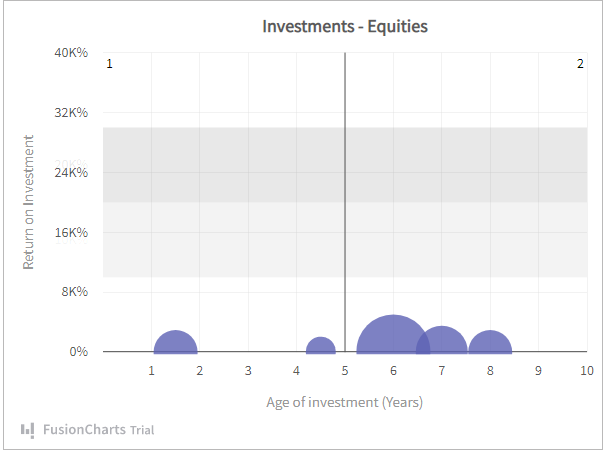Image resolution: width=606 pixels, height=454 pixels.
Task: Select the bubble centered at year 8
Action: (491, 343)
